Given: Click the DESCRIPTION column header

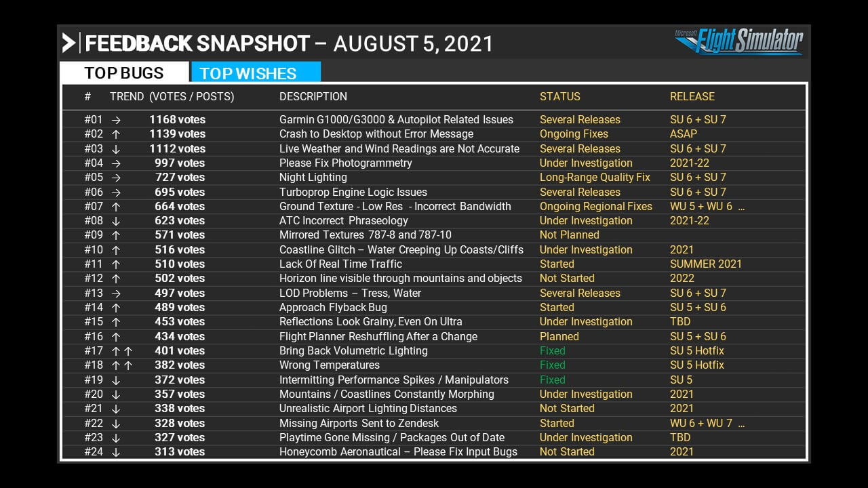Looking at the screenshot, I should (x=313, y=97).
